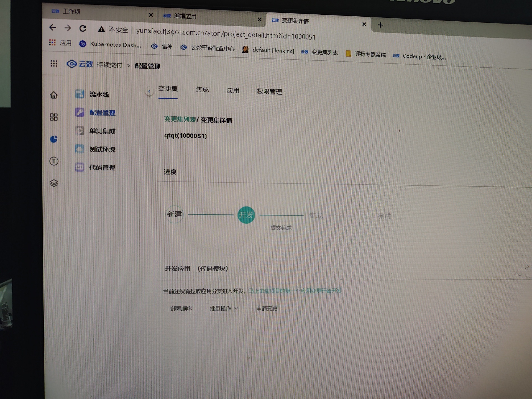Switch to the 权限管理 tab
Image resolution: width=532 pixels, height=399 pixels.
coord(269,91)
